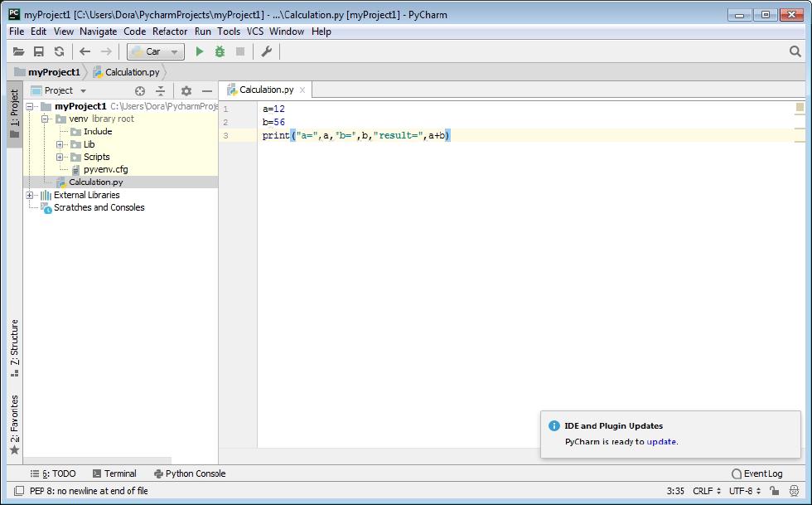Debug Car using the green bug icon
The width and height of the screenshot is (812, 505).
pyautogui.click(x=220, y=51)
